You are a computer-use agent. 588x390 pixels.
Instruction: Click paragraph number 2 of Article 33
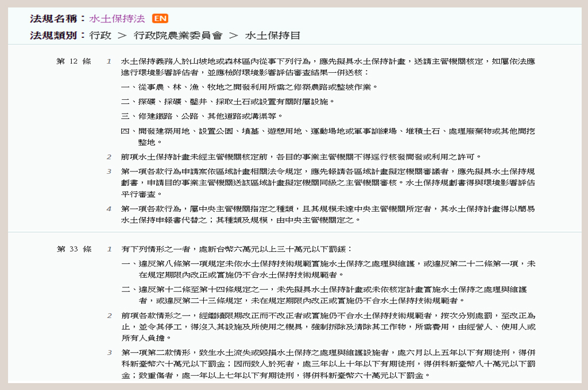[x=109, y=315]
